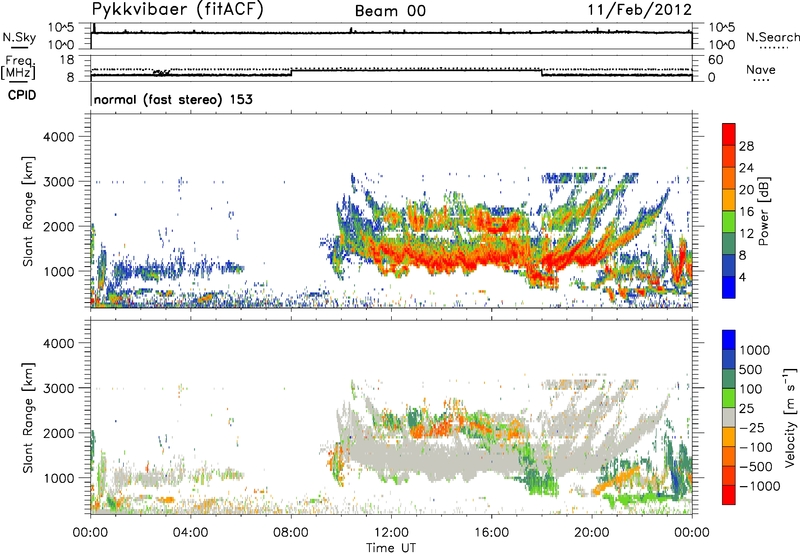The width and height of the screenshot is (800, 554).
Task: Click the '-25' Velocity colorbar tick value
Action: point(752,428)
